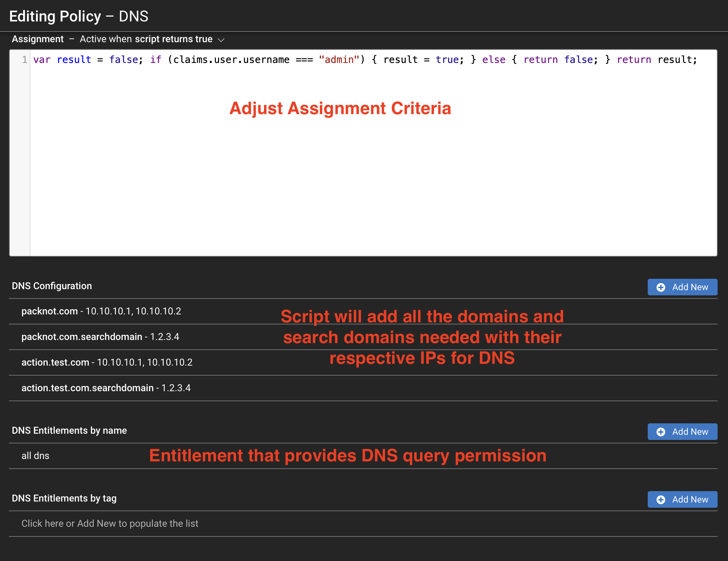728x561 pixels.
Task: Open the Assignment activation mode chevron
Action: coord(222,39)
